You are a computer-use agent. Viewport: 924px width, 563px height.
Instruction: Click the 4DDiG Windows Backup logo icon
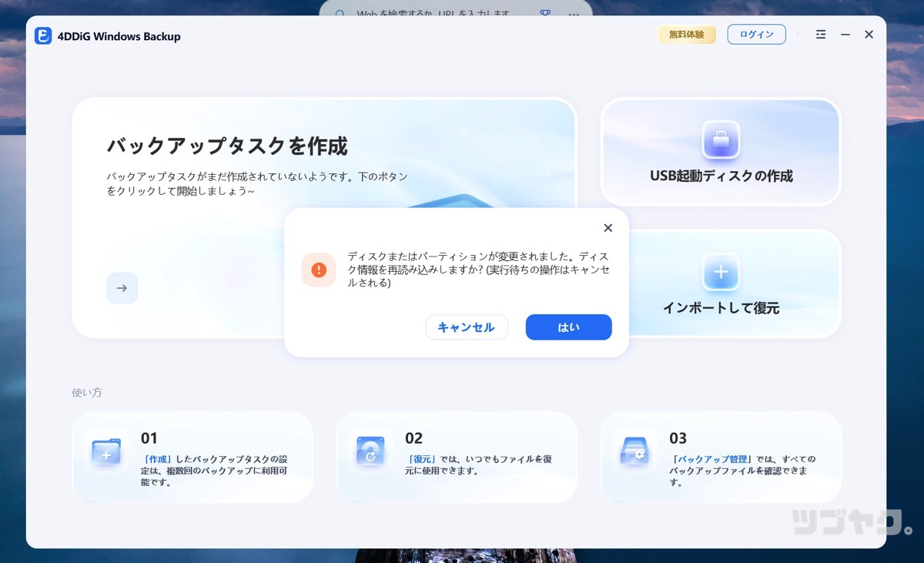pyautogui.click(x=42, y=35)
